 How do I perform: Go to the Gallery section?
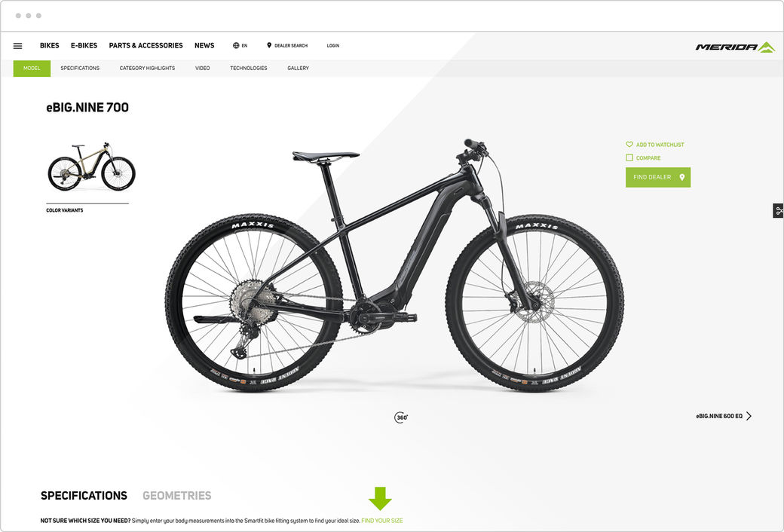(298, 68)
